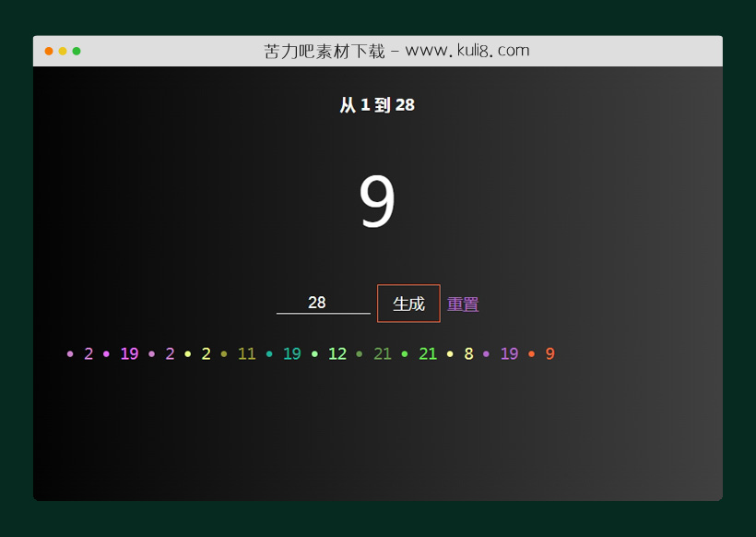Screen dimensions: 756x537
Task: Click the purple history number 19
Action: (x=509, y=353)
